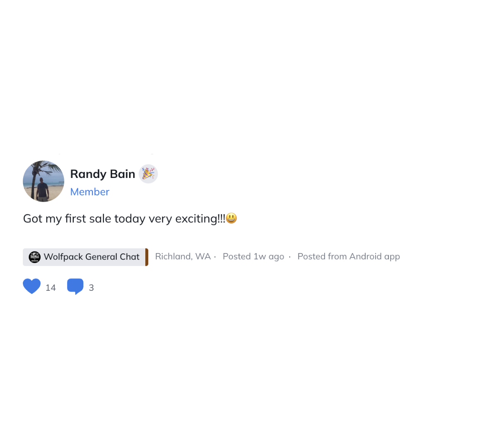This screenshot has height=448, width=498.
Task: Click the Posted 1w ago timestamp
Action: 253,256
